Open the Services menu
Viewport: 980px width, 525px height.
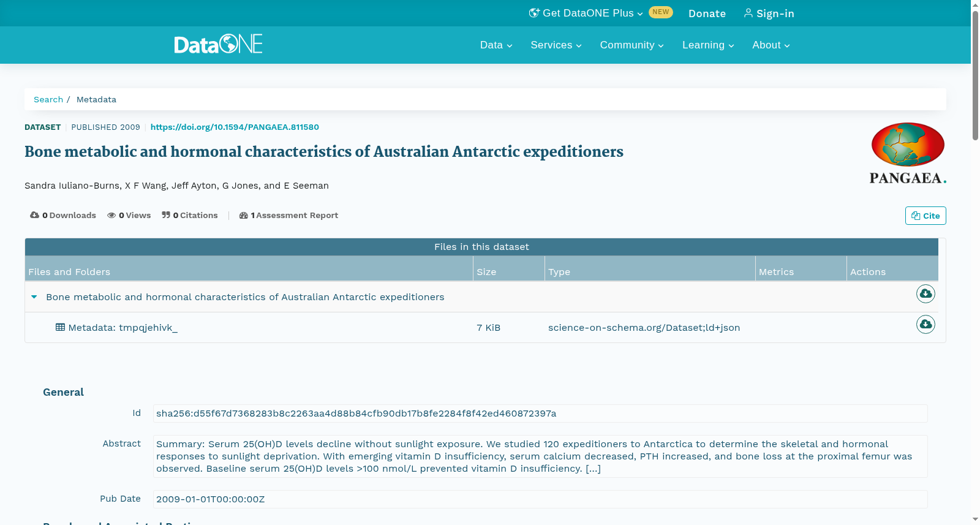click(556, 45)
